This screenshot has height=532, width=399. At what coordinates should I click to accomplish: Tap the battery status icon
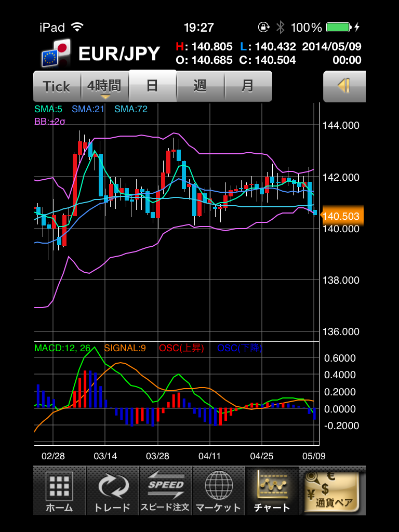click(338, 27)
